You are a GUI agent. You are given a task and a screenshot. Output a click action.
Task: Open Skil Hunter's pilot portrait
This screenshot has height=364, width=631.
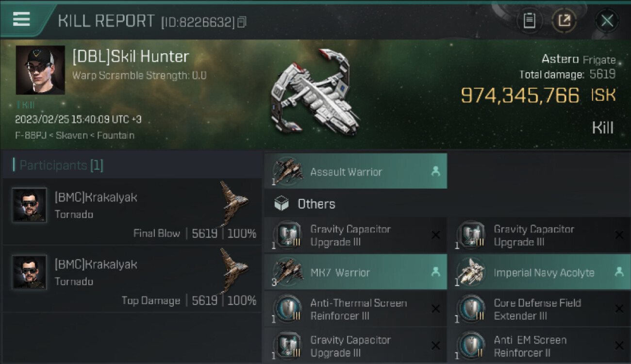click(40, 70)
